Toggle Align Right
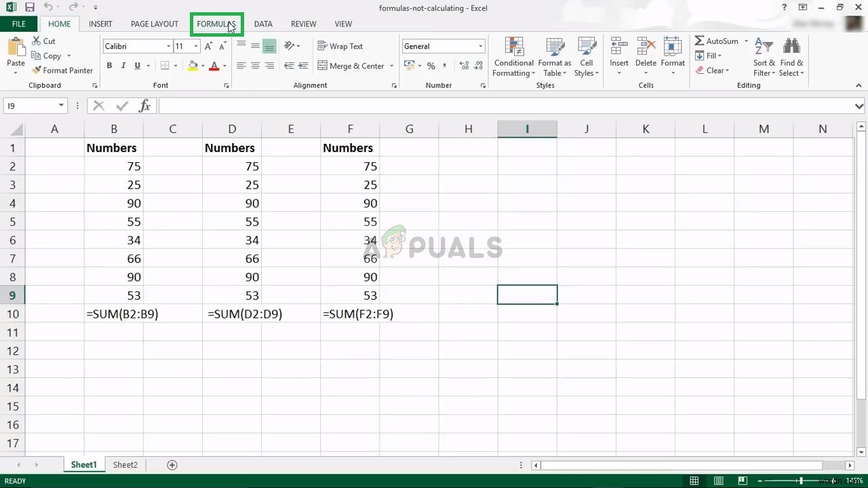Image resolution: width=868 pixels, height=488 pixels. (x=269, y=66)
